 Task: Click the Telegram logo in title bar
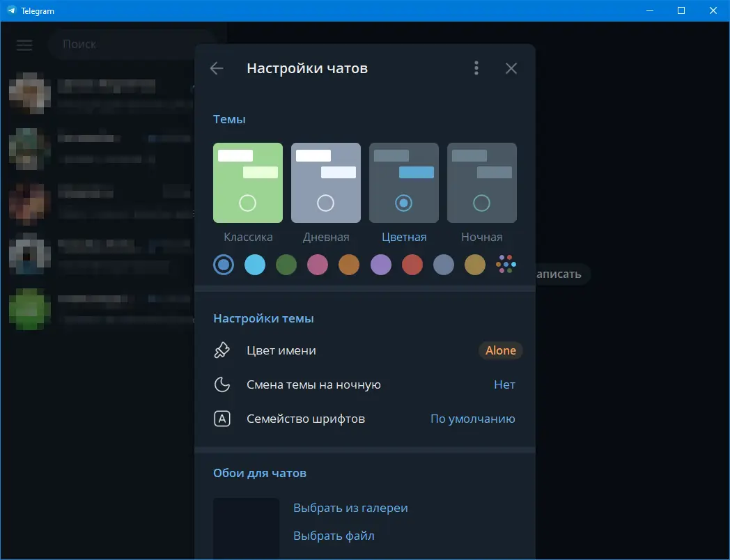click(11, 10)
